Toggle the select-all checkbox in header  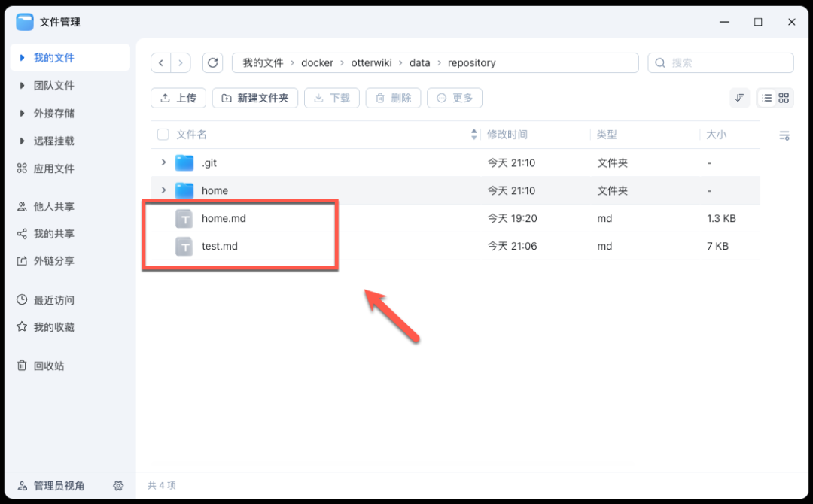tap(163, 135)
